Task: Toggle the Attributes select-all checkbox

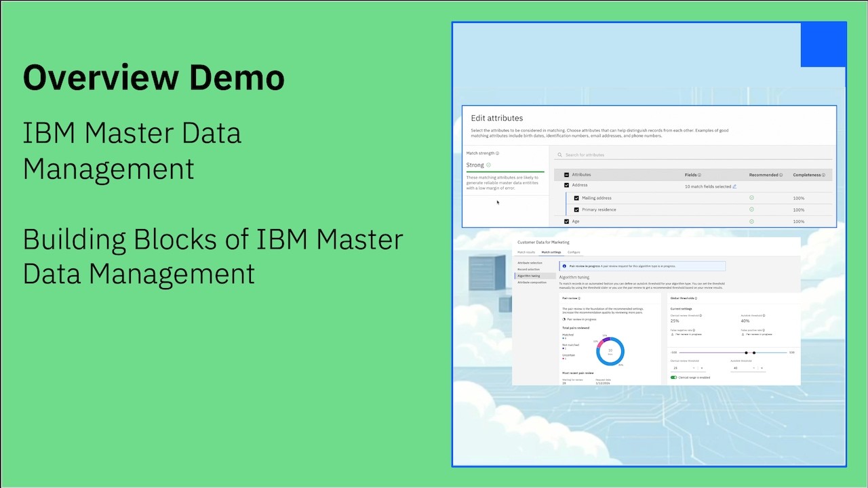Action: (x=567, y=175)
